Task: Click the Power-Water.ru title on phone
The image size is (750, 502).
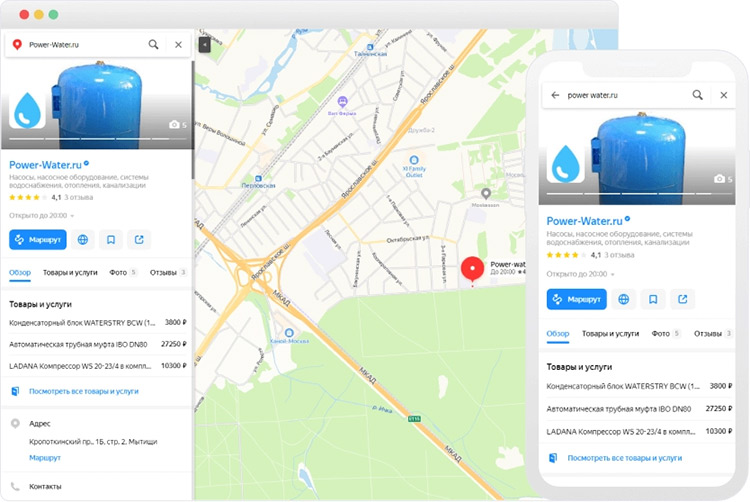Action: pyautogui.click(x=584, y=221)
